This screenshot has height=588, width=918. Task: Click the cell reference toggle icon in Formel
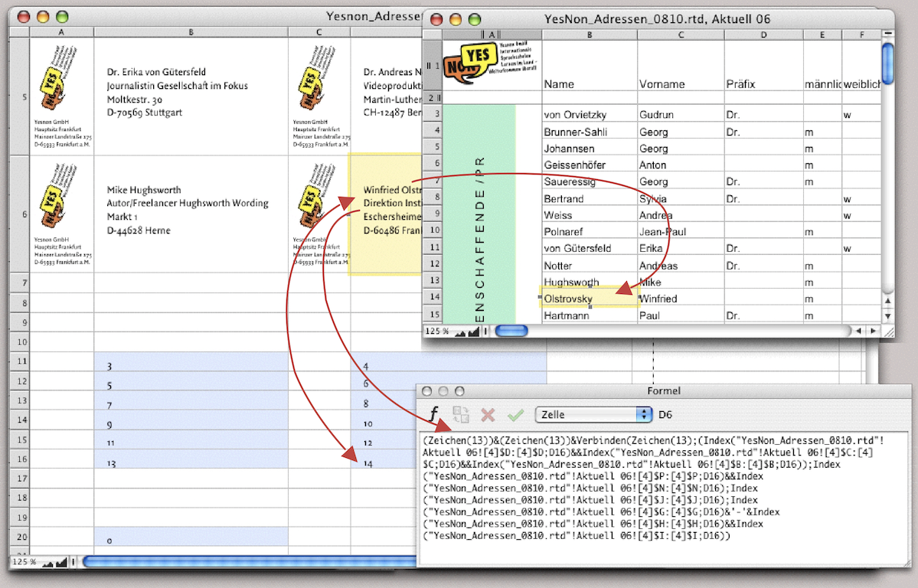[x=461, y=414]
